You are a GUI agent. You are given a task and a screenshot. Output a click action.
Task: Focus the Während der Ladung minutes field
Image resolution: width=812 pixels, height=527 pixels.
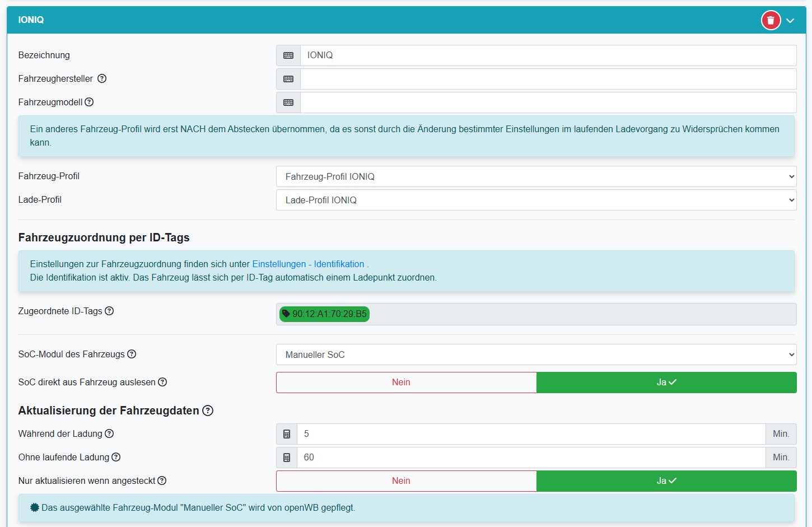[530, 434]
